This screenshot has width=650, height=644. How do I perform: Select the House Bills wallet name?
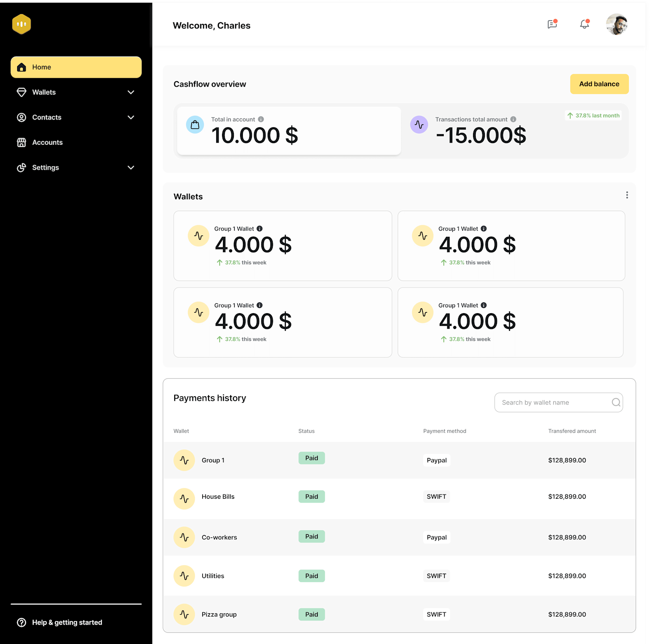[218, 497]
